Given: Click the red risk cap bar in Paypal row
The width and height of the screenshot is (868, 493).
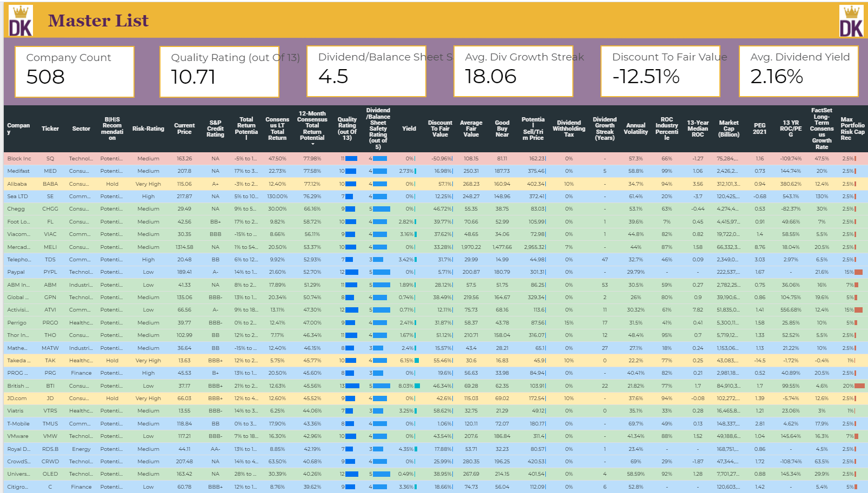Looking at the screenshot, I should click(858, 272).
